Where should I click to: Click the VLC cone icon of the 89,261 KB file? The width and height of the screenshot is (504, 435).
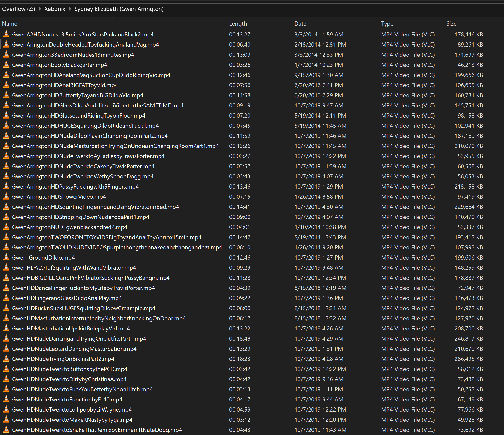click(6, 45)
